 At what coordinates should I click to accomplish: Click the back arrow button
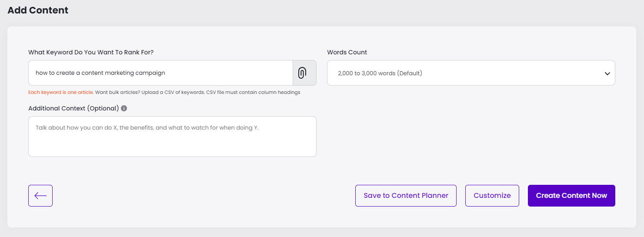click(40, 196)
